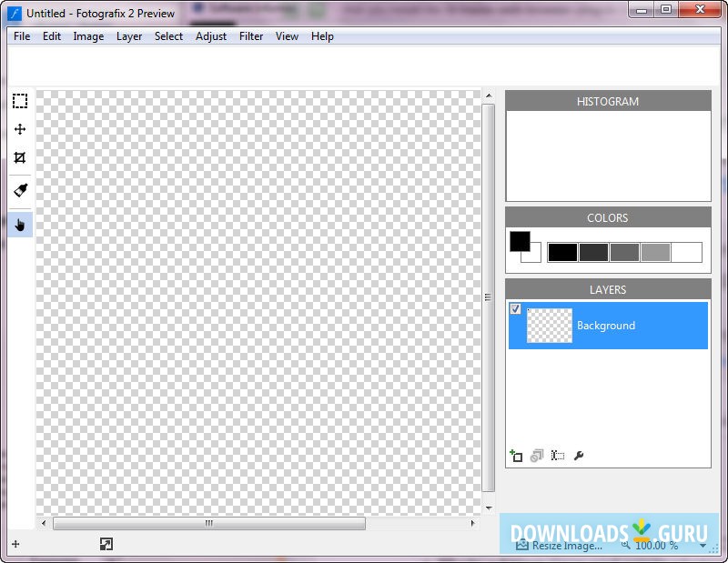Select the Crop tool
The image size is (728, 563).
(20, 158)
